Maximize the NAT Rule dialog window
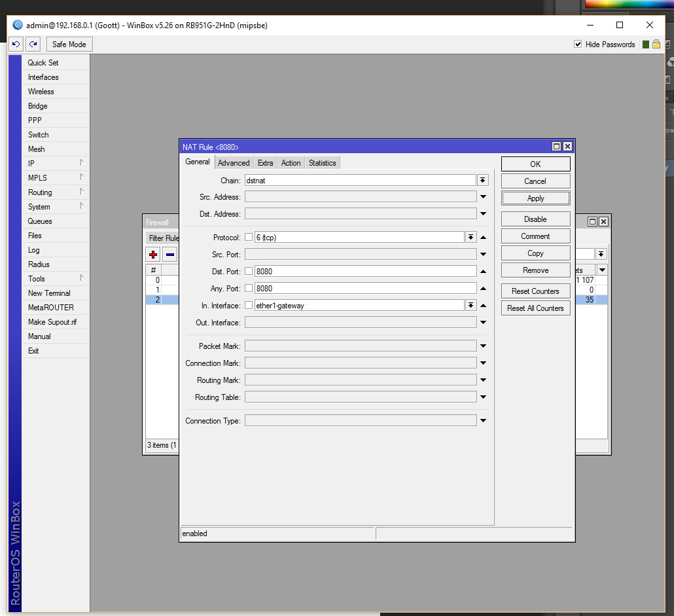Image resolution: width=674 pixels, height=616 pixels. coord(557,147)
